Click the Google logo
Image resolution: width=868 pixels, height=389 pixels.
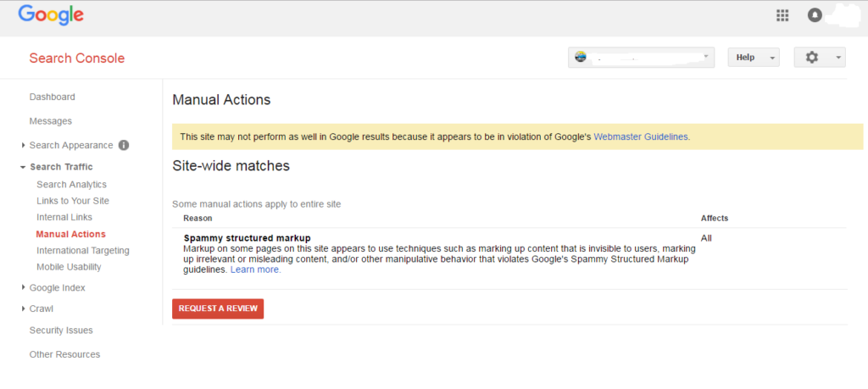click(51, 15)
